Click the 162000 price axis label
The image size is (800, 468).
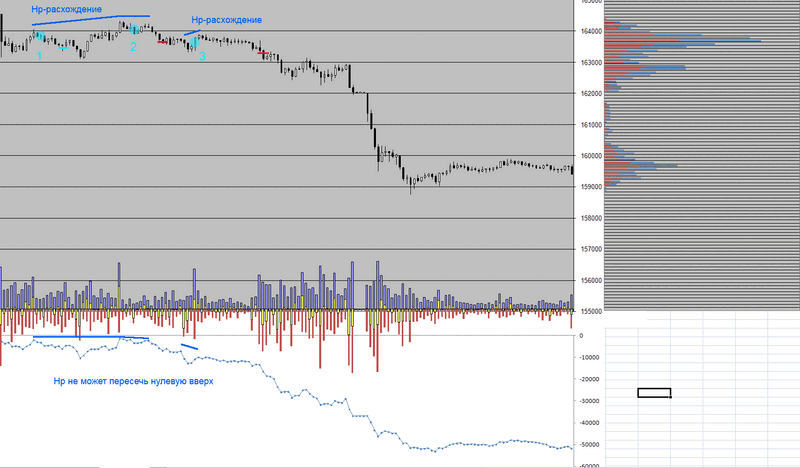coord(590,94)
